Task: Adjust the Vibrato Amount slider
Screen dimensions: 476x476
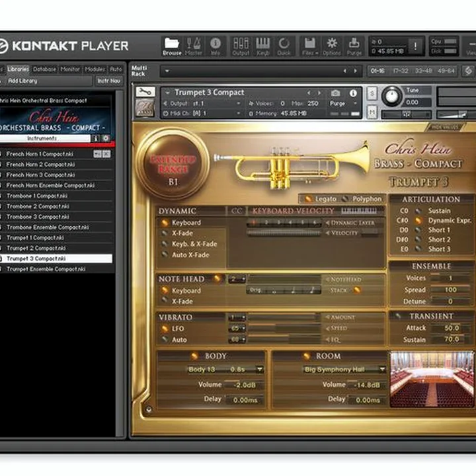Action: [284, 317]
